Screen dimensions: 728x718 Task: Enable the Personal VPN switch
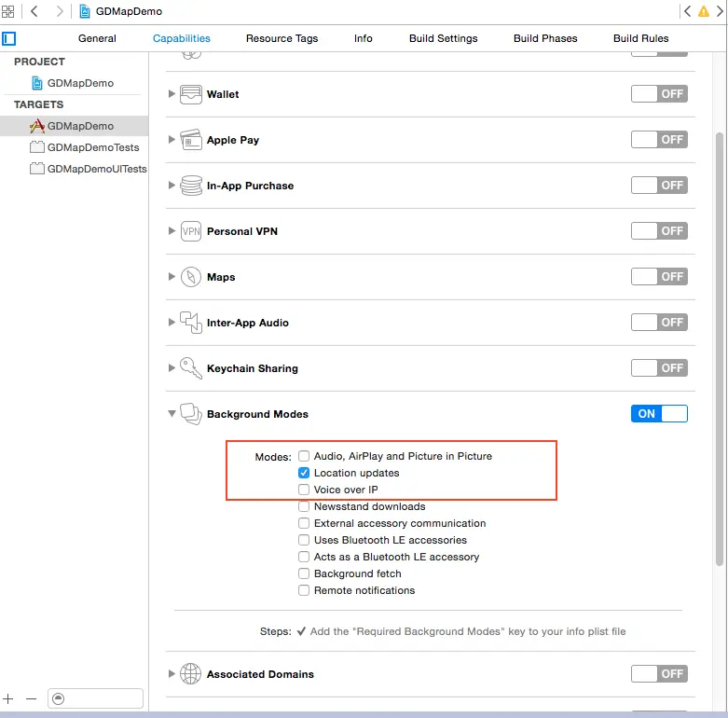[x=659, y=231]
